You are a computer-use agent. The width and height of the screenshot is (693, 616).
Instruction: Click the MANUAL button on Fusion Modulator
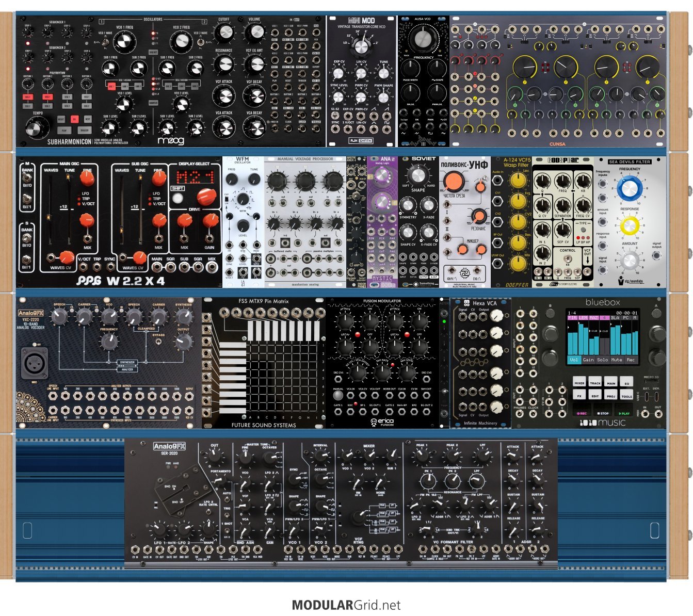click(x=339, y=396)
